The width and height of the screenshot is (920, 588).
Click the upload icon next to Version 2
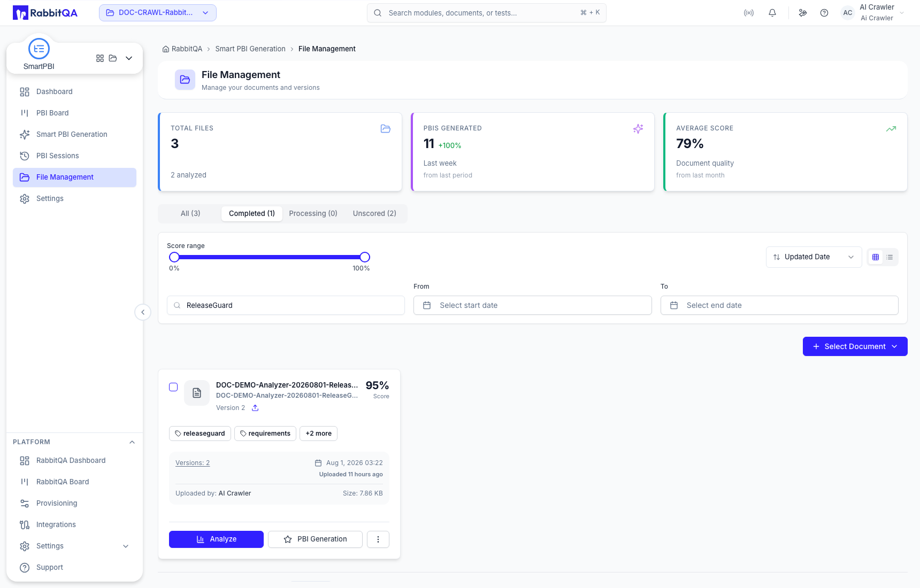pyautogui.click(x=255, y=408)
